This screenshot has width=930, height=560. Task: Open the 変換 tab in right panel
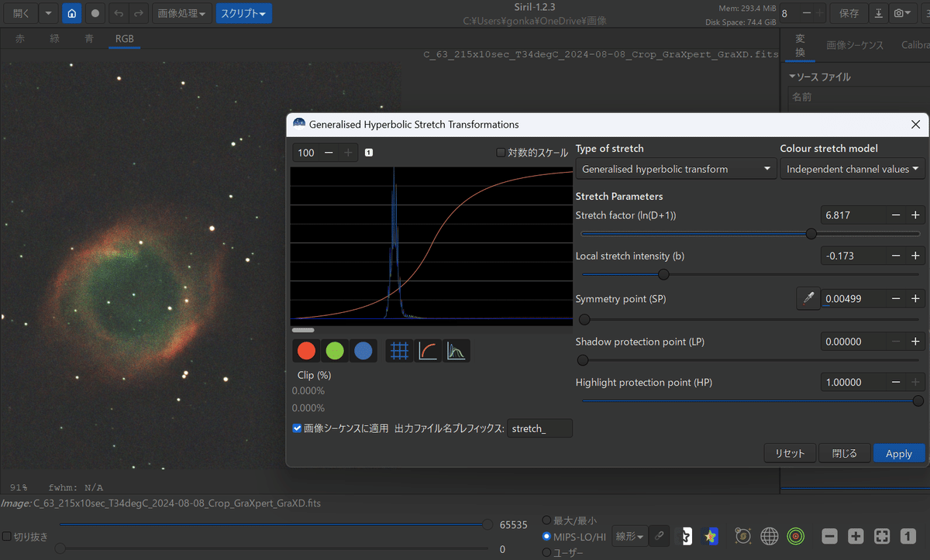(x=801, y=45)
